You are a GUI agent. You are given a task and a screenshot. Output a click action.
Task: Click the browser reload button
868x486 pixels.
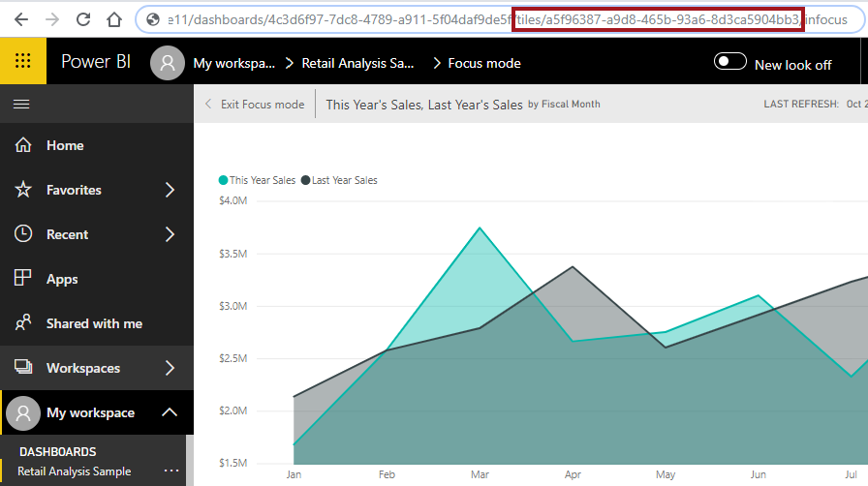coord(83,19)
